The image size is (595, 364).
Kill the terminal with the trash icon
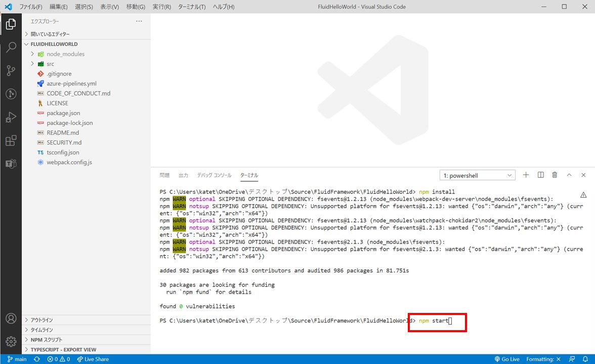tap(555, 174)
